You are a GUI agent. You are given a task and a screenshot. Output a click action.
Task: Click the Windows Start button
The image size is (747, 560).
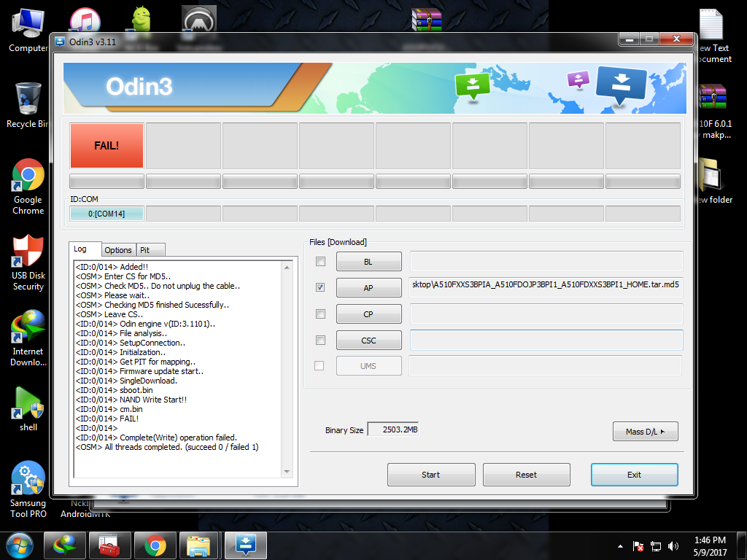pyautogui.click(x=19, y=545)
